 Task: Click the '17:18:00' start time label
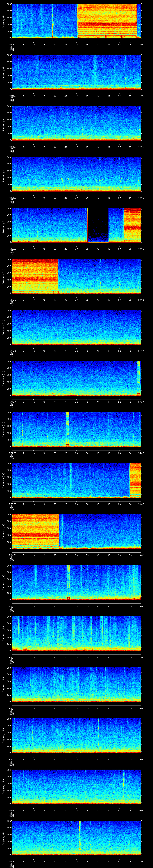tap(12, 249)
